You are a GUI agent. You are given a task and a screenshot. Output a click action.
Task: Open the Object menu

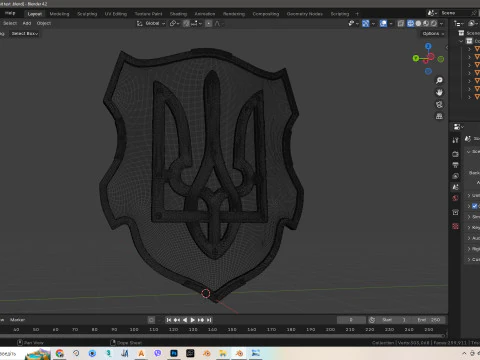pos(44,23)
